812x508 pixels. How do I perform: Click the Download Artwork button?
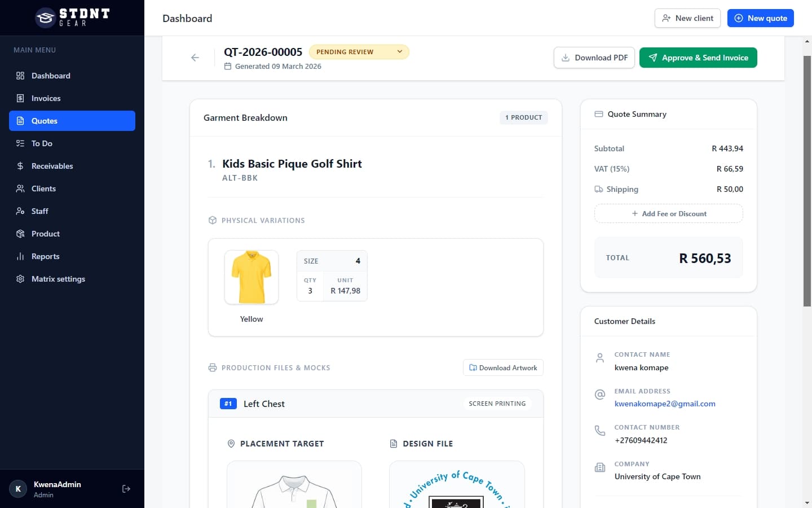[503, 367]
